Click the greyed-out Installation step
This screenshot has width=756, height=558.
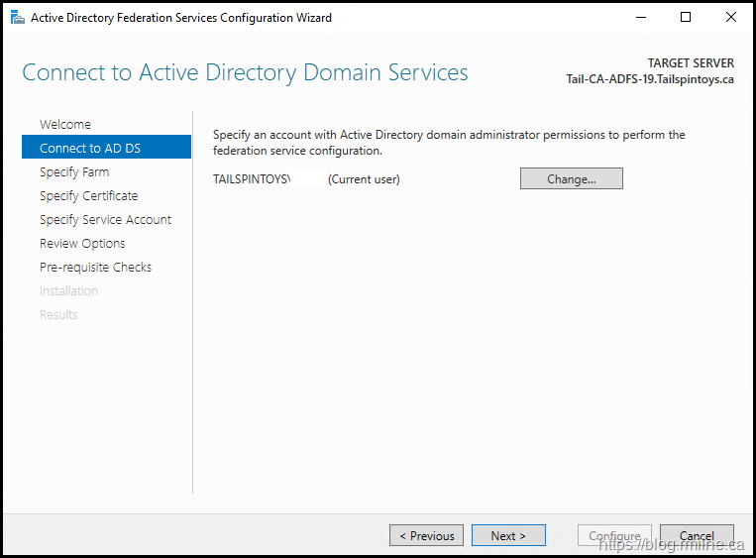(68, 290)
